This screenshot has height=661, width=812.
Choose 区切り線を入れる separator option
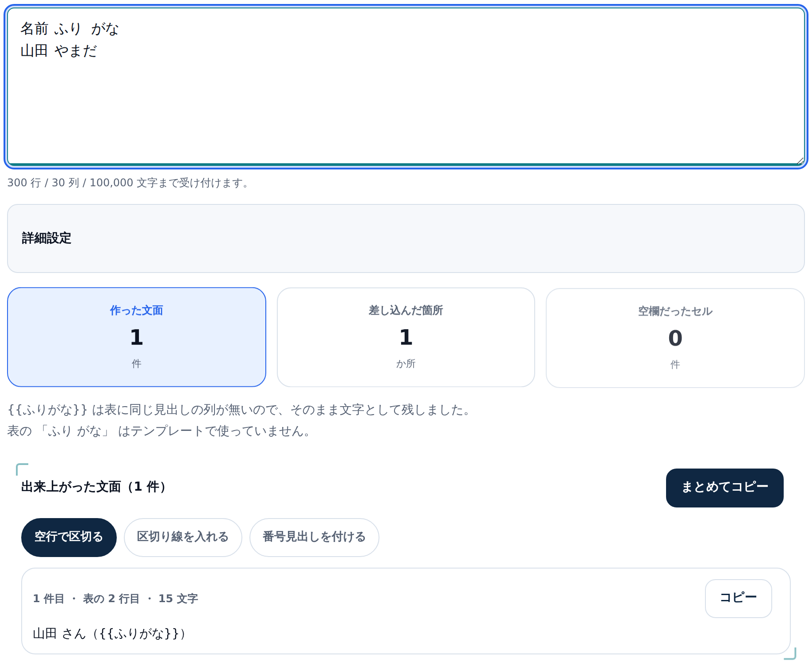[183, 537]
